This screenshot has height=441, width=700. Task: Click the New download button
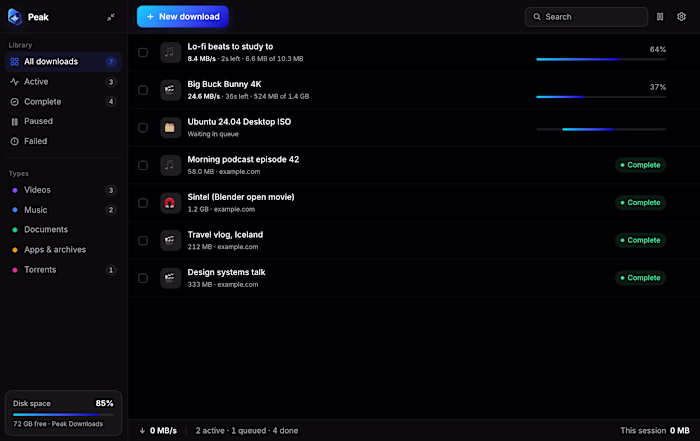183,17
